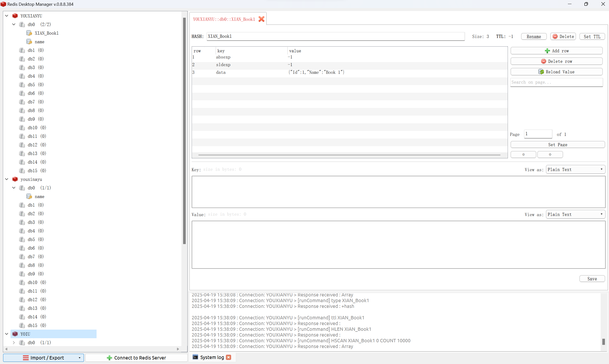The image size is (609, 364).
Task: Click the Save button
Action: (592, 279)
